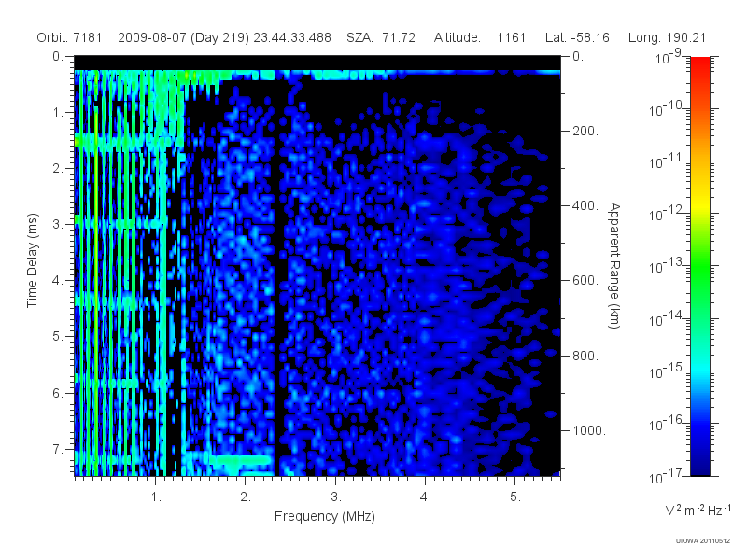This screenshot has width=747, height=560.
Task: Click the "UIOWA 20110512" credit text
Action: click(x=703, y=541)
